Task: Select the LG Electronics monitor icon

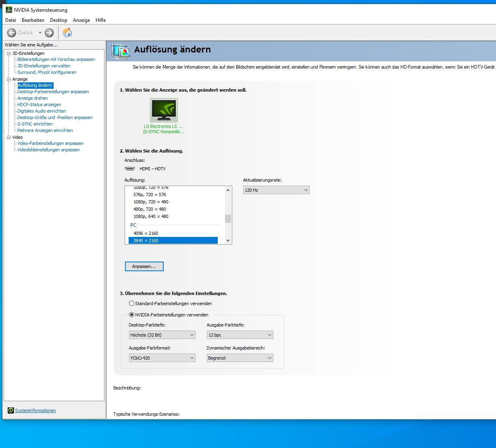Action: [164, 110]
